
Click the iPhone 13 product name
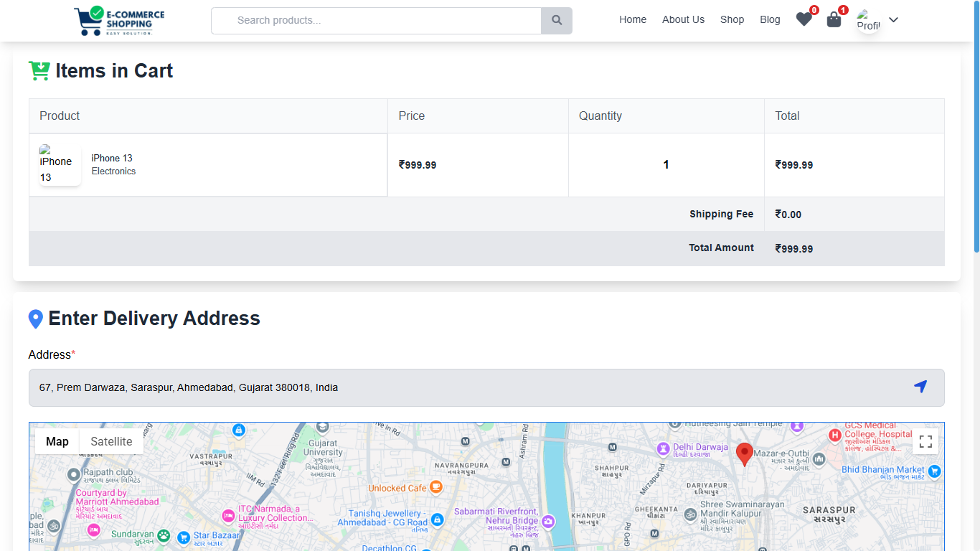pyautogui.click(x=112, y=158)
